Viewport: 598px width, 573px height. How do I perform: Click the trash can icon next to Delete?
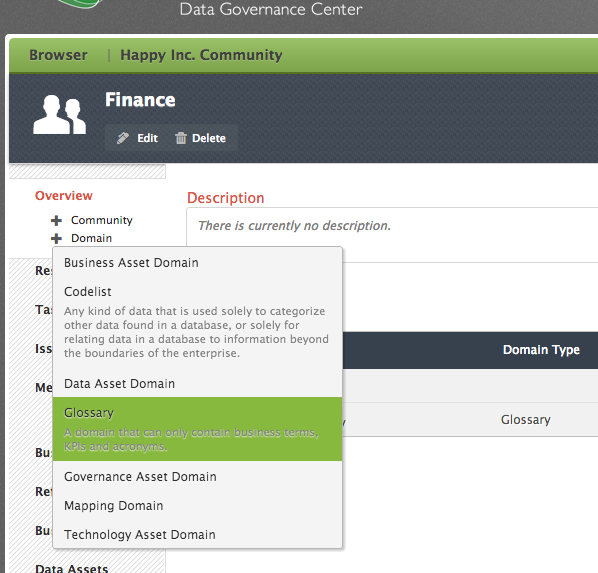tap(181, 138)
